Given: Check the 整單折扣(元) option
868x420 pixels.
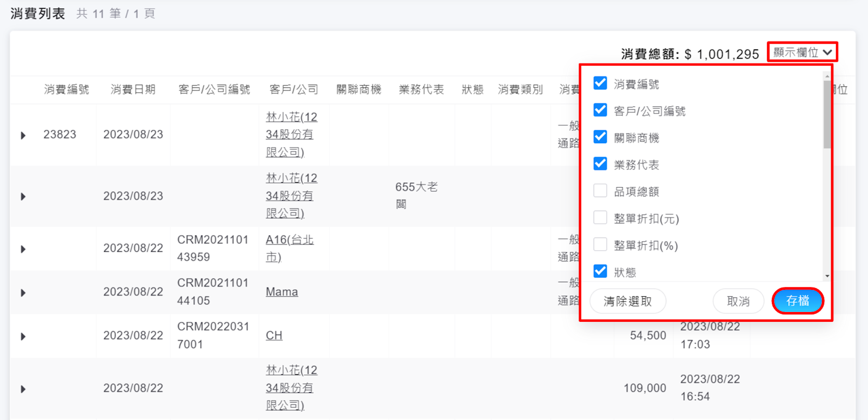Looking at the screenshot, I should tap(600, 218).
